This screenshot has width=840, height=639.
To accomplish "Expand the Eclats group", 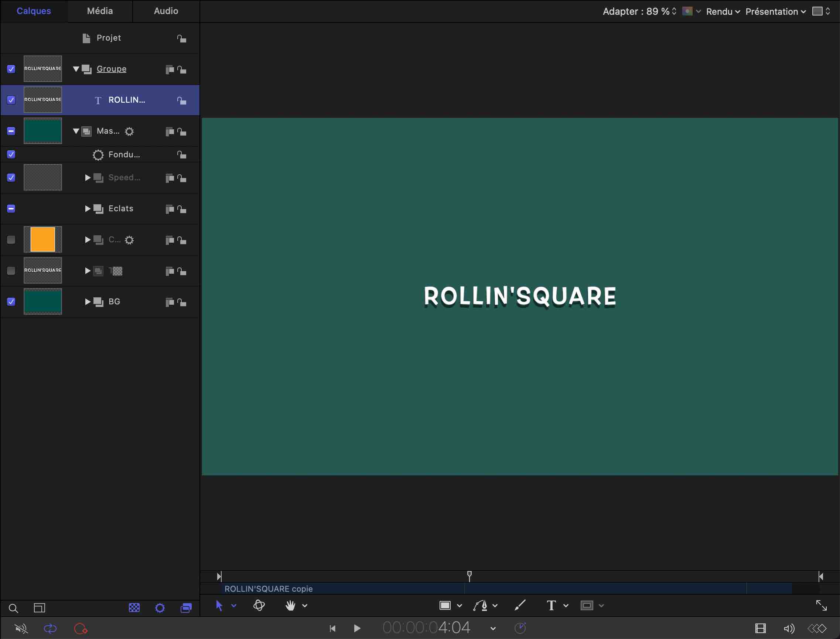I will click(x=88, y=209).
